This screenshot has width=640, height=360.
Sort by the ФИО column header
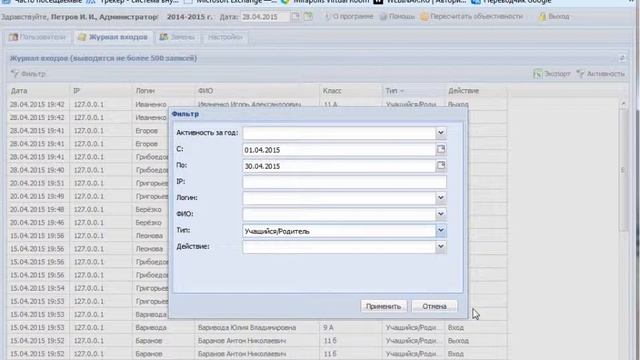pos(257,91)
